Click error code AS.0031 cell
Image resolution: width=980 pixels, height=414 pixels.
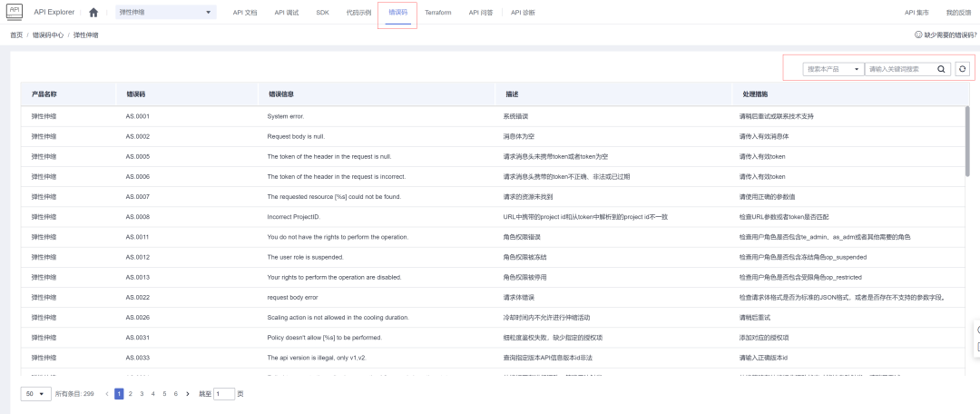(x=138, y=338)
